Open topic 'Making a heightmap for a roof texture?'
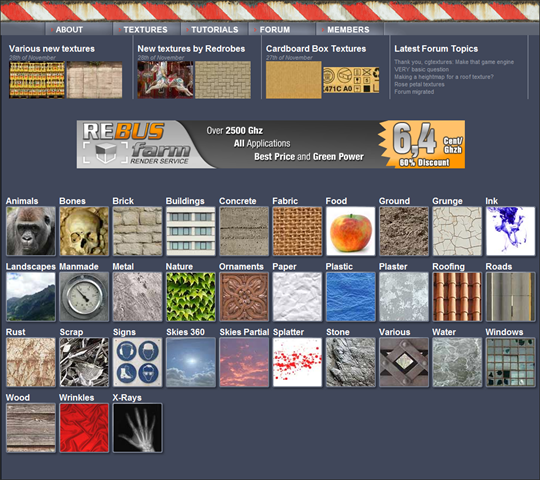The width and height of the screenshot is (540, 480). point(444,77)
